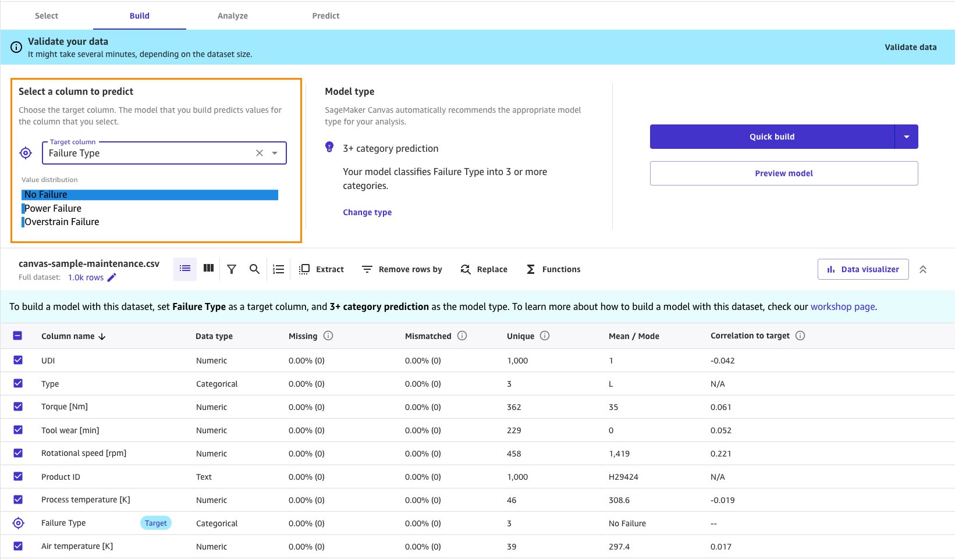Open the Extract tool
The image size is (955, 560).
pyautogui.click(x=321, y=269)
